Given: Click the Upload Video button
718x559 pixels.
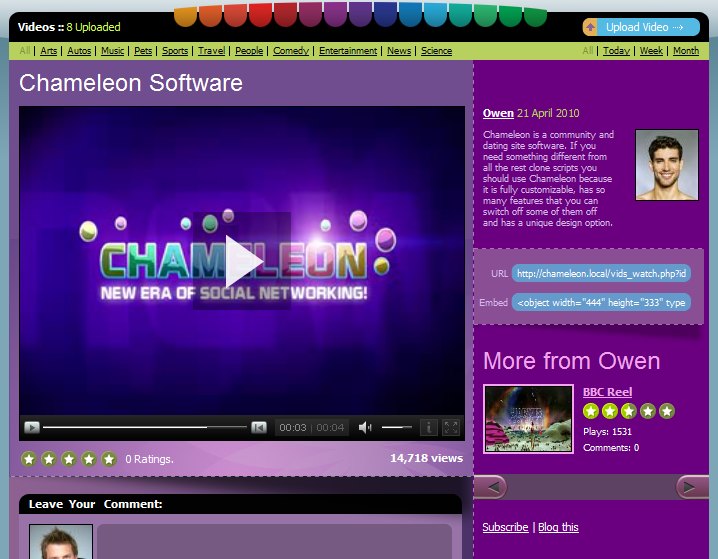Looking at the screenshot, I should click(641, 27).
